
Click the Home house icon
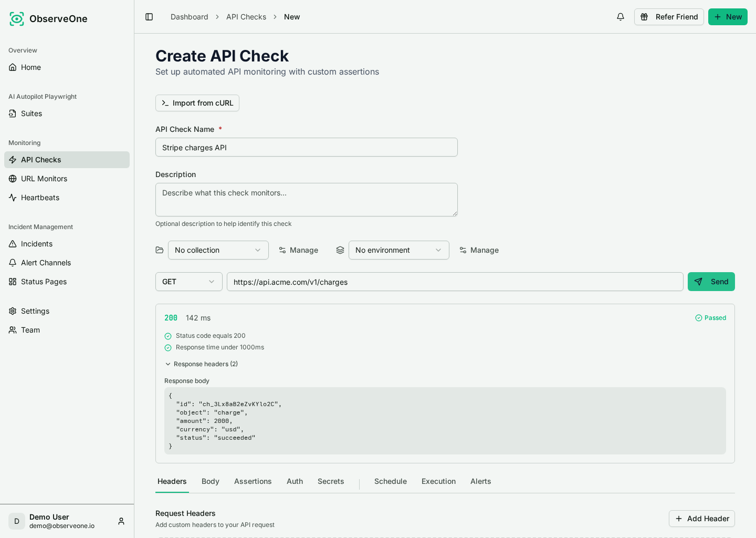pyautogui.click(x=13, y=67)
